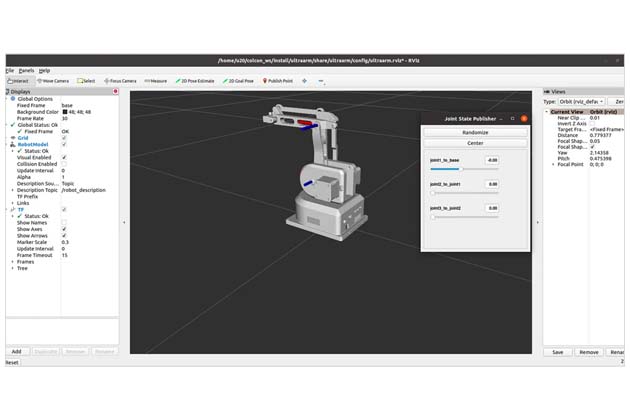Image resolution: width=630 pixels, height=420 pixels.
Task: Toggle the Collision Enabled checkbox
Action: coord(65,163)
